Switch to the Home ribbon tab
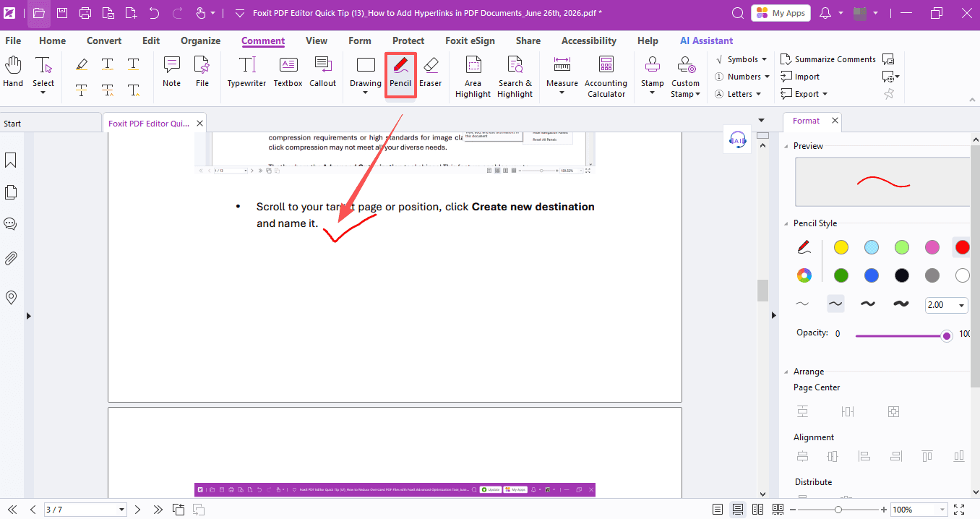 pos(52,40)
